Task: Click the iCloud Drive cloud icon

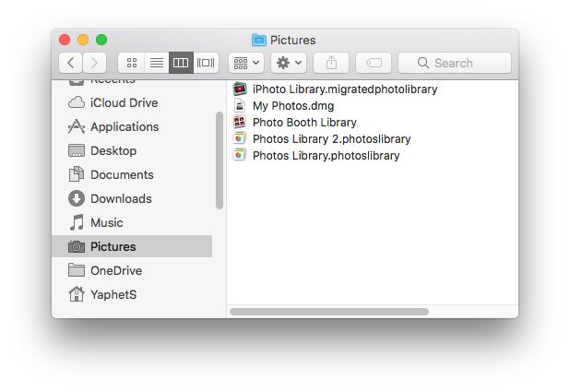Action: (x=77, y=103)
